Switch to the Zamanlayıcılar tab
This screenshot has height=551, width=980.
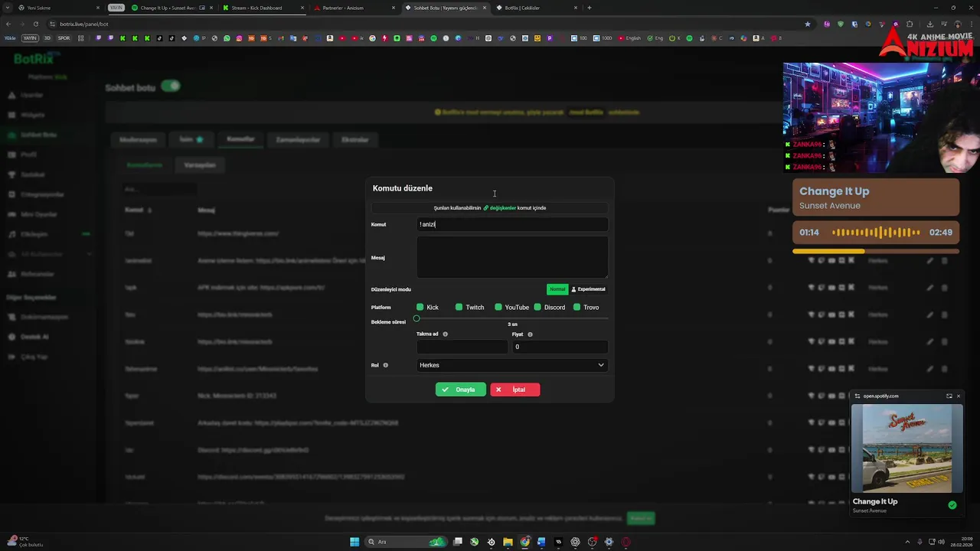pos(298,140)
